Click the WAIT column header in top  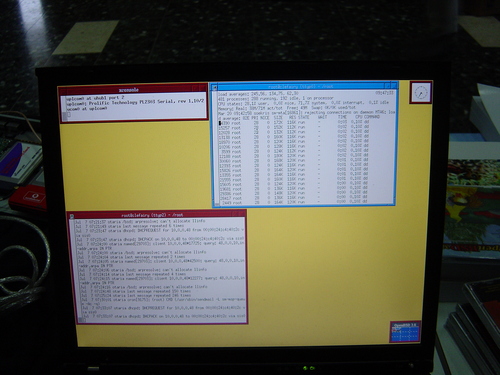[x=322, y=117]
